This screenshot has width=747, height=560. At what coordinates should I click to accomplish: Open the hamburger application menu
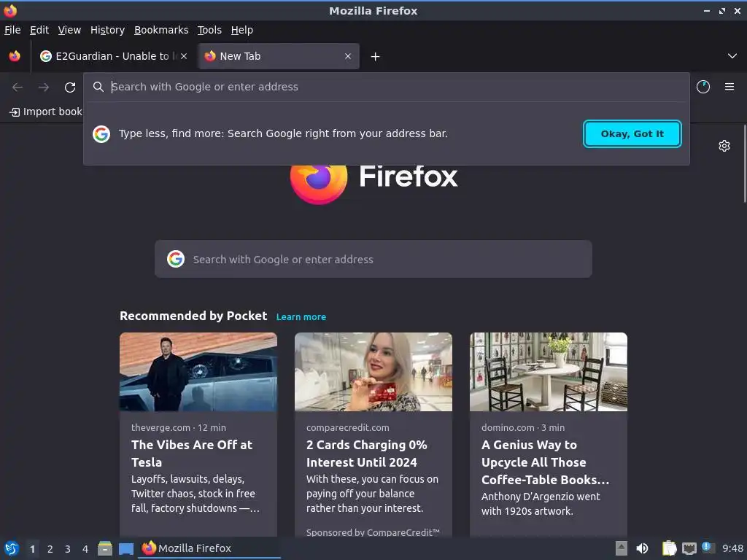pos(729,87)
